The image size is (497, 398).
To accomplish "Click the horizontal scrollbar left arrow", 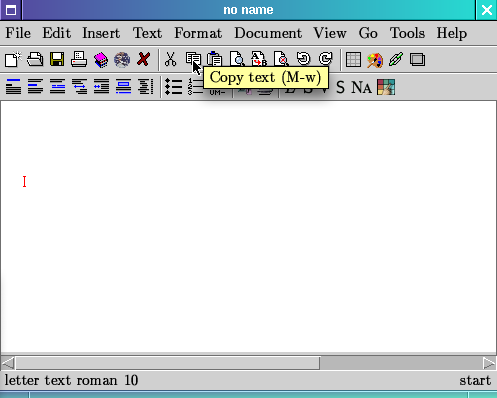I will 8,363.
